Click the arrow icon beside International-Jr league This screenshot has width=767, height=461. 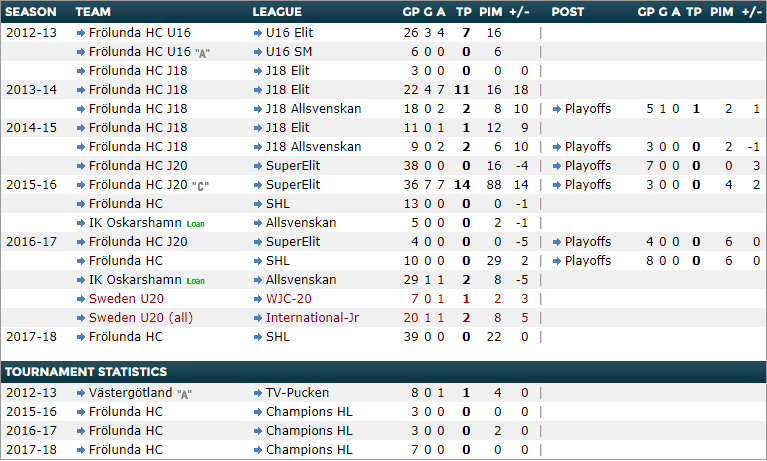point(258,318)
